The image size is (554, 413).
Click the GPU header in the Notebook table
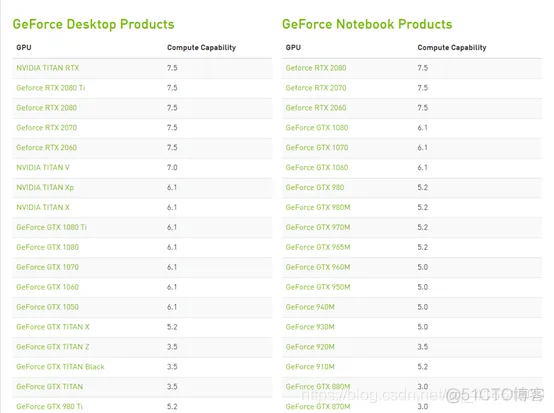coord(293,47)
